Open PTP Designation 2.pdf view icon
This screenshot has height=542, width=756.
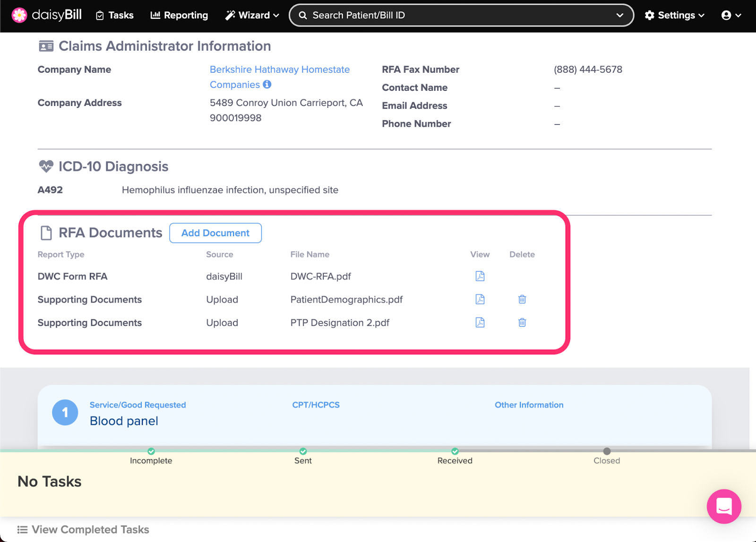pyautogui.click(x=480, y=323)
